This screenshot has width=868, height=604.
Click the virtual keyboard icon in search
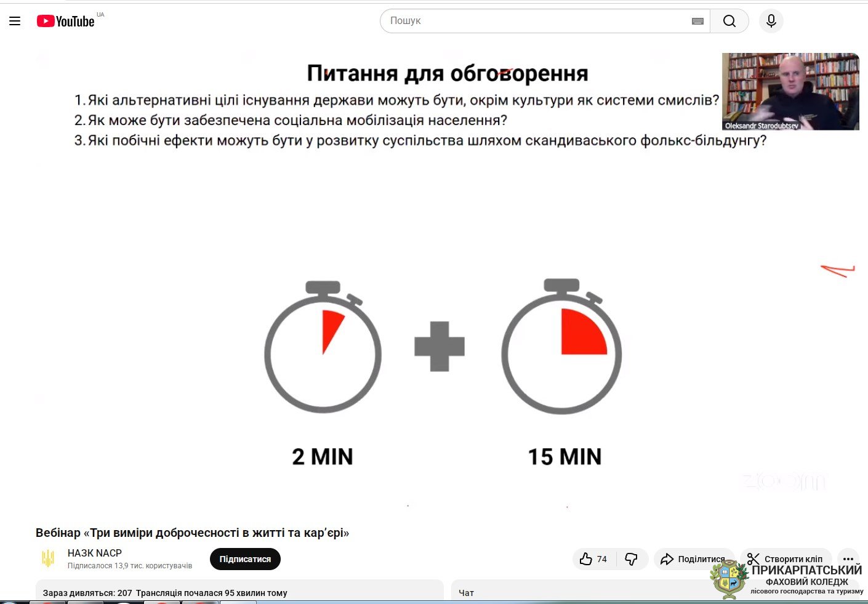pos(697,21)
